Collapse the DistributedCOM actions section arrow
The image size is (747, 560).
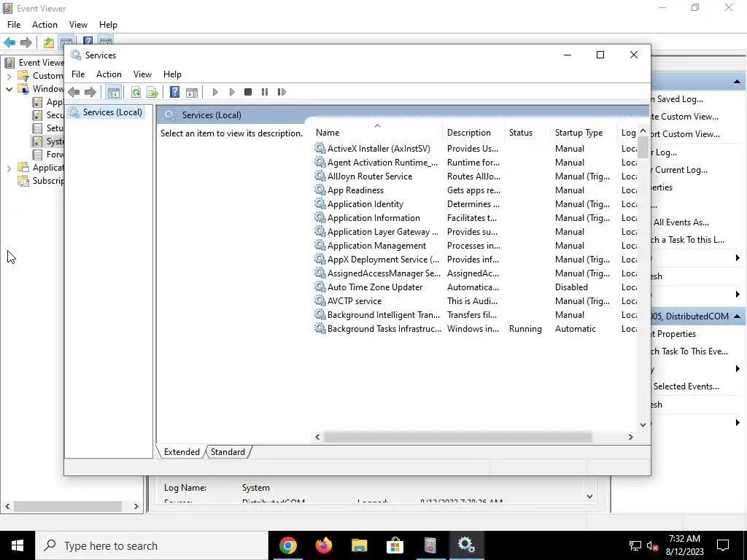pos(737,316)
